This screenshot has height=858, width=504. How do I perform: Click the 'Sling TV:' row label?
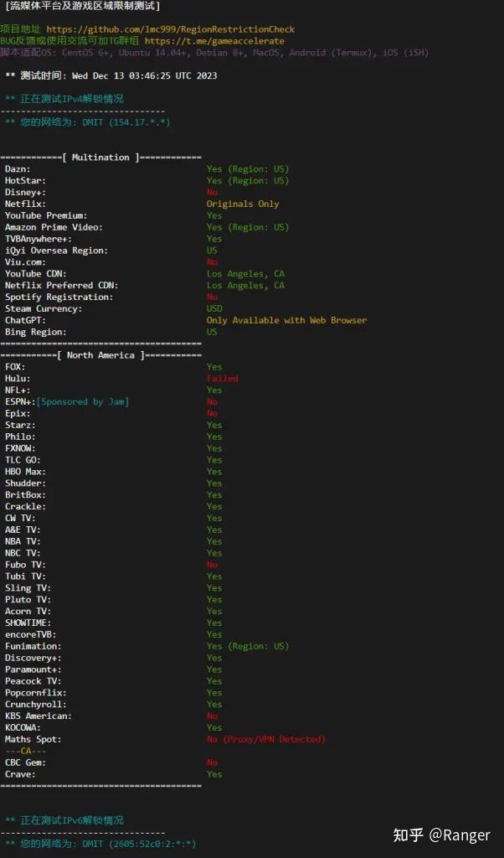tap(28, 587)
